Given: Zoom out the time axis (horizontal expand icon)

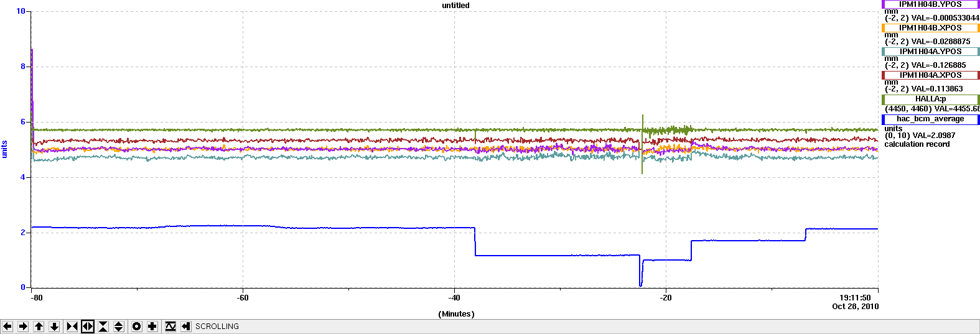Looking at the screenshot, I should [88, 327].
